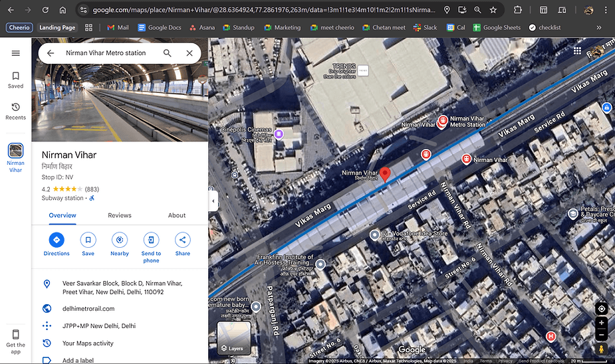Viewport: 615px width, 364px height.
Task: Open the Cal bookmark
Action: (455, 27)
